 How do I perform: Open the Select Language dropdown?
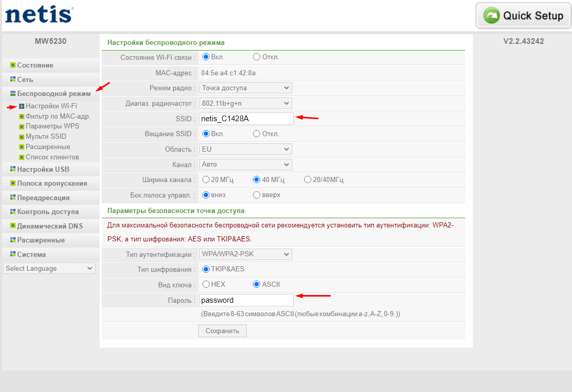(x=49, y=268)
